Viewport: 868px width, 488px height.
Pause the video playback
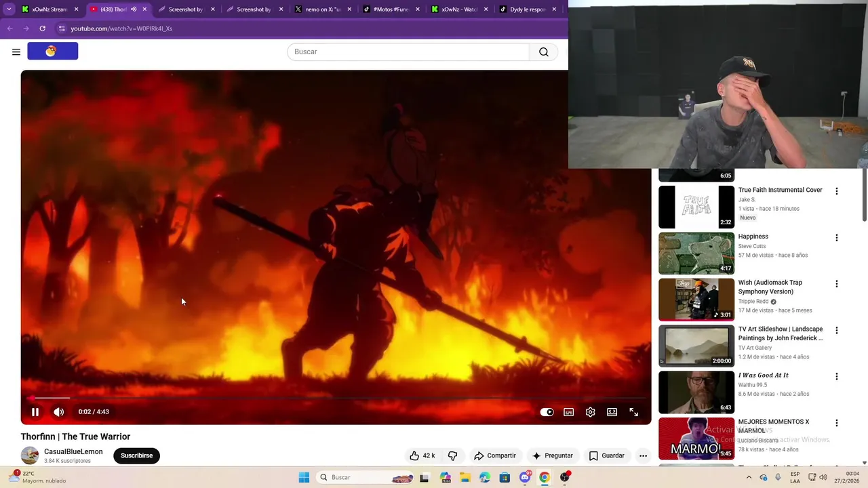tap(35, 411)
